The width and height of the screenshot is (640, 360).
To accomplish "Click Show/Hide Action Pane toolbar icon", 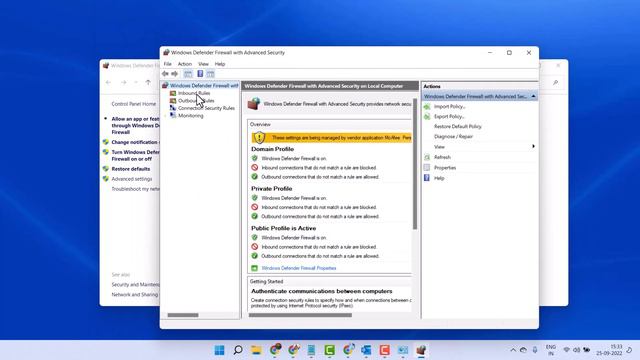I will click(210, 74).
